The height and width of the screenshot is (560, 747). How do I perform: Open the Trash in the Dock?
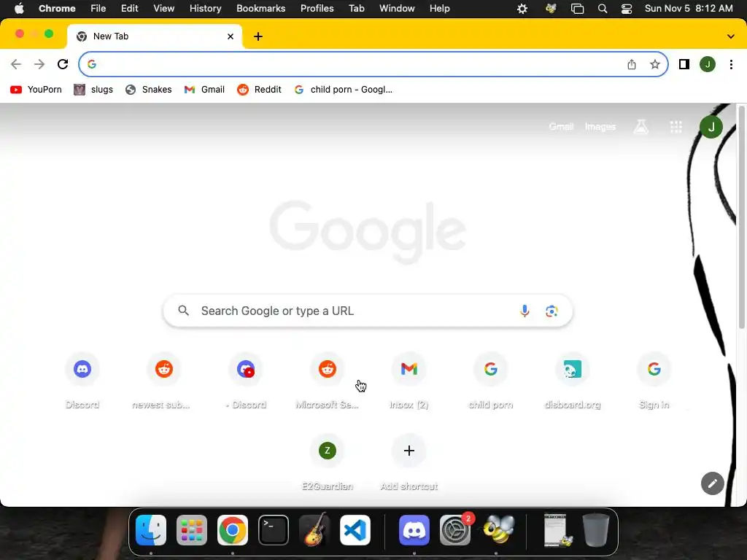[595, 530]
